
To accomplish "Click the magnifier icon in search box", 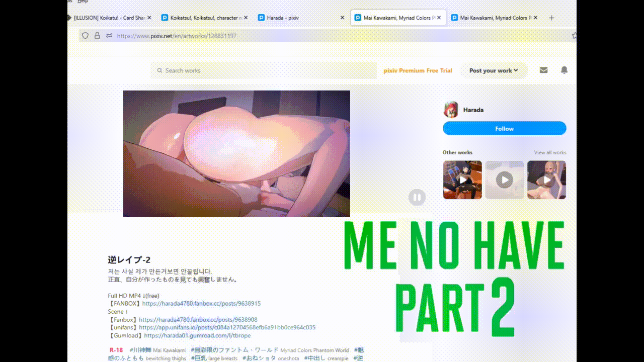I will (159, 71).
